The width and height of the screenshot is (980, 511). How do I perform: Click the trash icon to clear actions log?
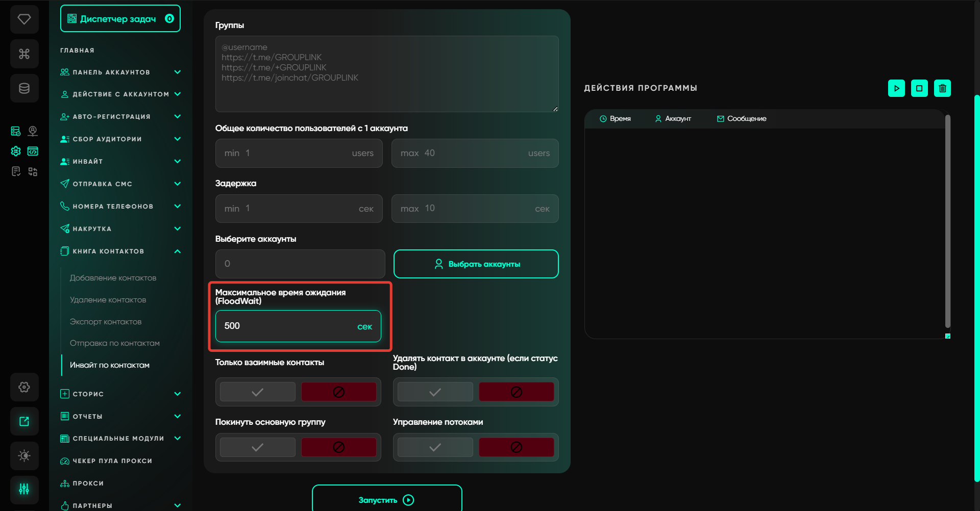tap(942, 88)
